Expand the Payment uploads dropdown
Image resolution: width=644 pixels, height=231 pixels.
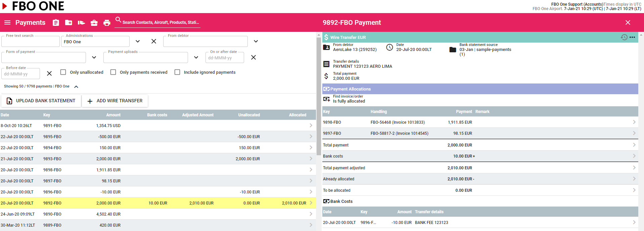(x=196, y=57)
